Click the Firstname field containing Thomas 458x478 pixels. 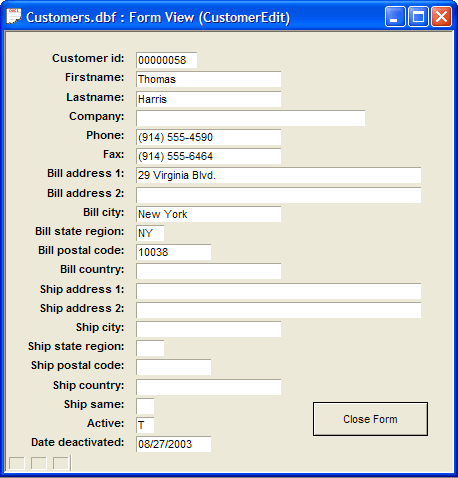click(x=208, y=79)
